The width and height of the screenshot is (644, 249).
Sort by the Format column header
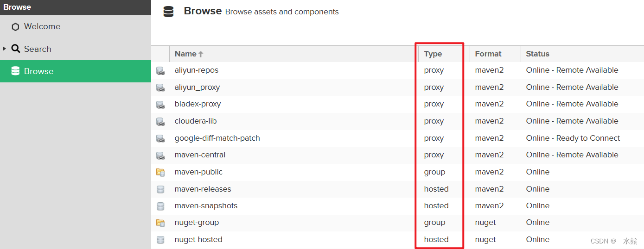pos(495,54)
